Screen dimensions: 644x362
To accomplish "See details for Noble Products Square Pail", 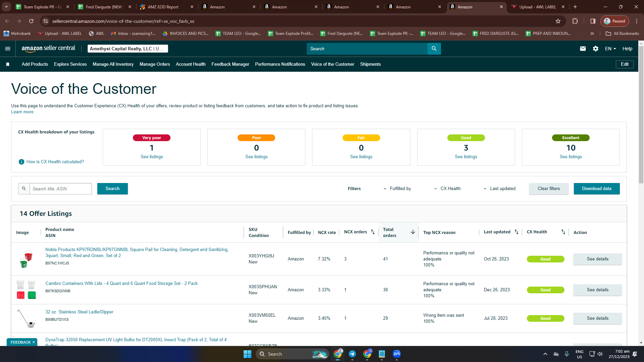I will (598, 259).
